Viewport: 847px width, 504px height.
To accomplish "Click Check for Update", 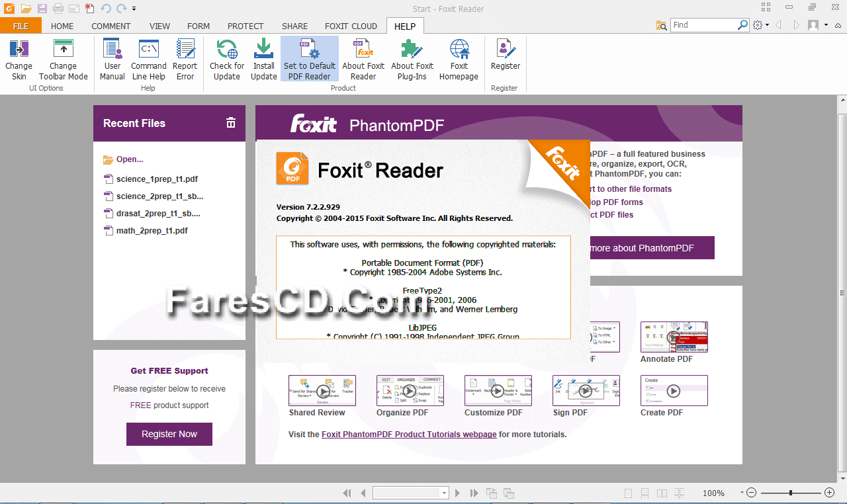I will (x=227, y=60).
